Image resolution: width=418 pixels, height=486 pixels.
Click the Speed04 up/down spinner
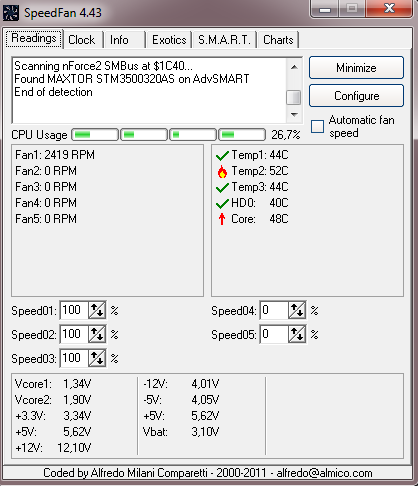coord(297,310)
